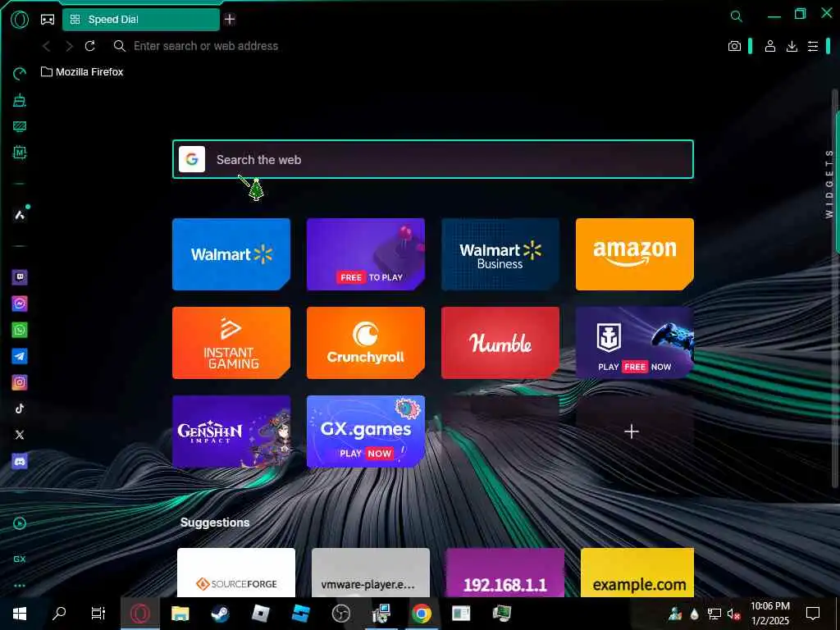Image resolution: width=840 pixels, height=630 pixels.
Task: Select the Speed Dial tab
Action: 141,20
